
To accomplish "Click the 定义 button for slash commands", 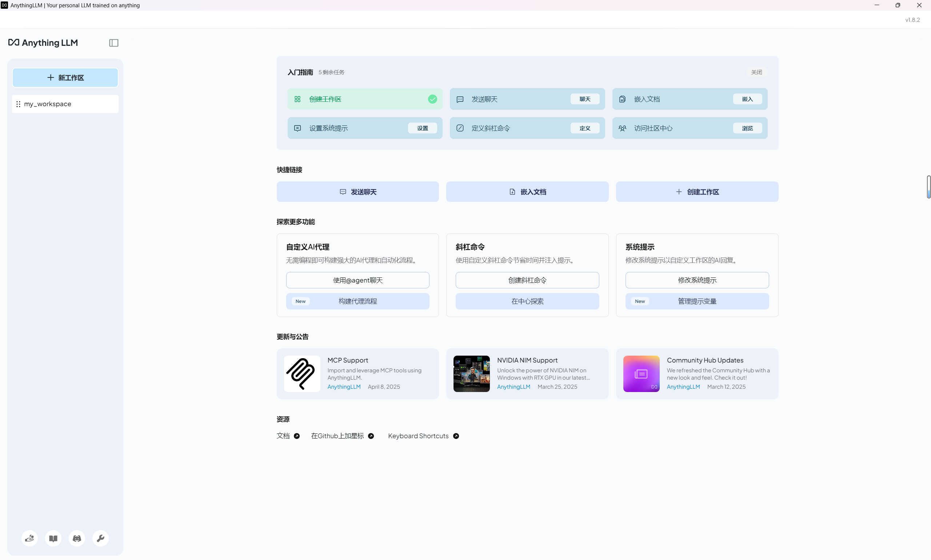I will (584, 128).
